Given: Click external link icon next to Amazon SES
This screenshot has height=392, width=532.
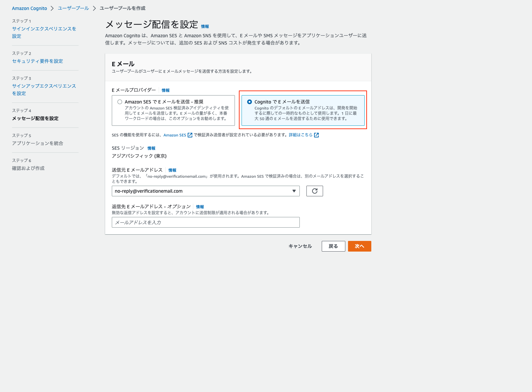Looking at the screenshot, I should coord(190,135).
